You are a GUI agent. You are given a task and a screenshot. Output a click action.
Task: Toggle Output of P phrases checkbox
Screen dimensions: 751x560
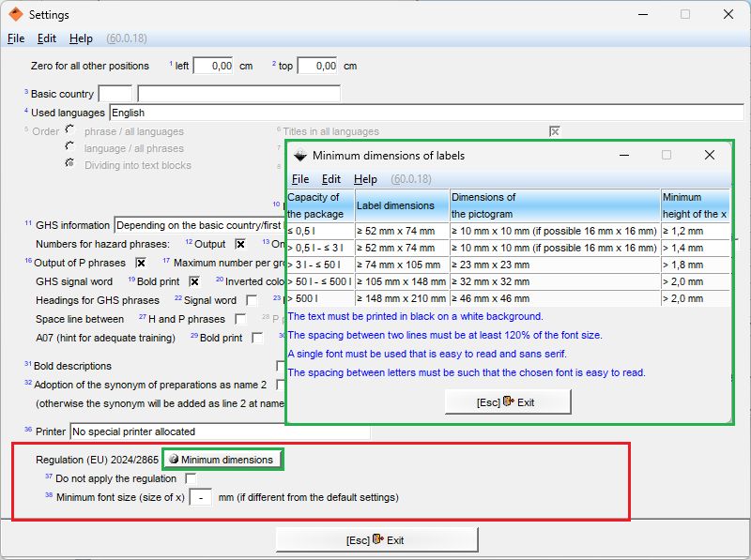141,263
